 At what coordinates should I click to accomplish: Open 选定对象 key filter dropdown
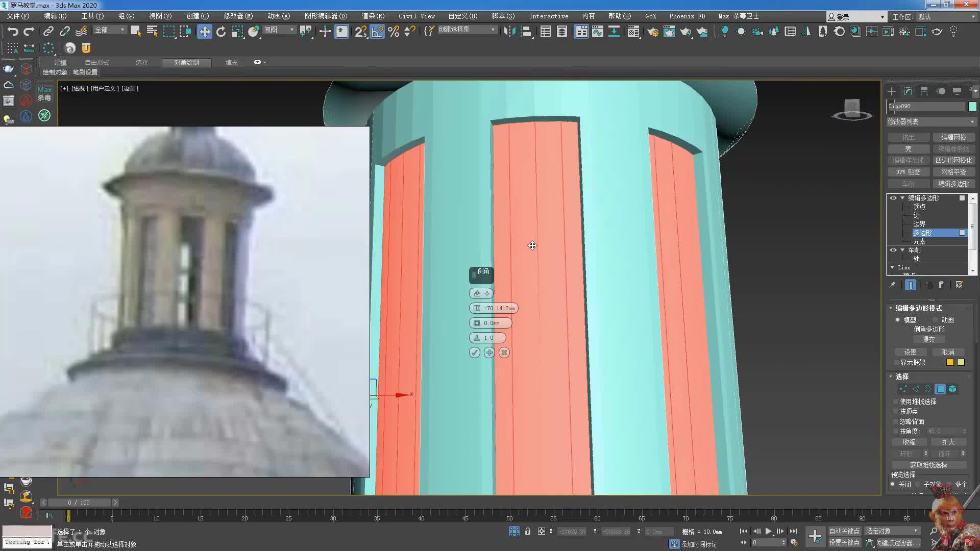(x=892, y=531)
